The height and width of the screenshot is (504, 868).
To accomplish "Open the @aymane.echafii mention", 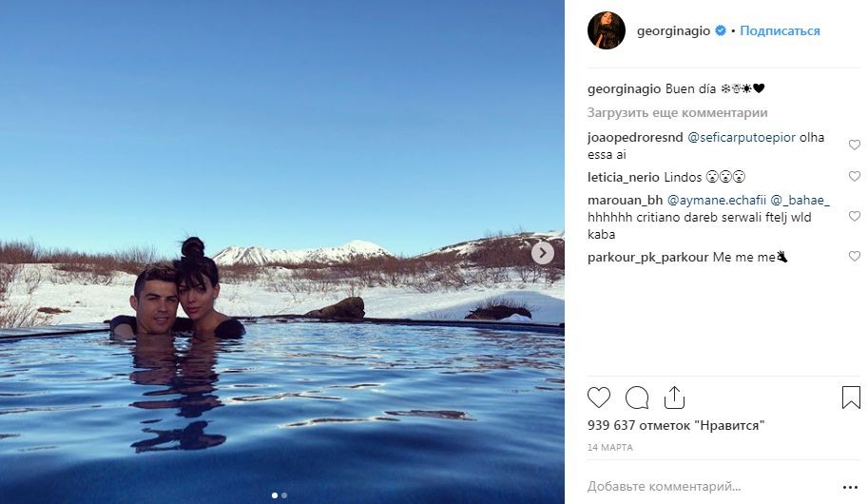I will click(x=716, y=200).
